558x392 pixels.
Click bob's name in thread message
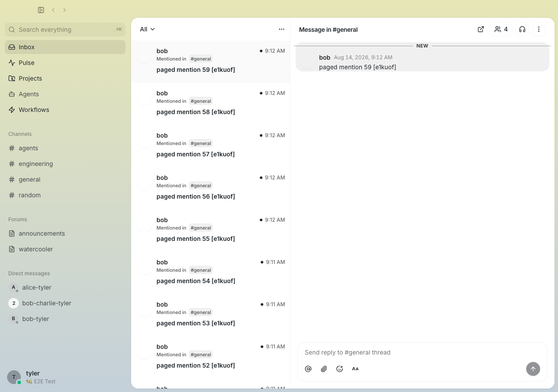tap(325, 57)
